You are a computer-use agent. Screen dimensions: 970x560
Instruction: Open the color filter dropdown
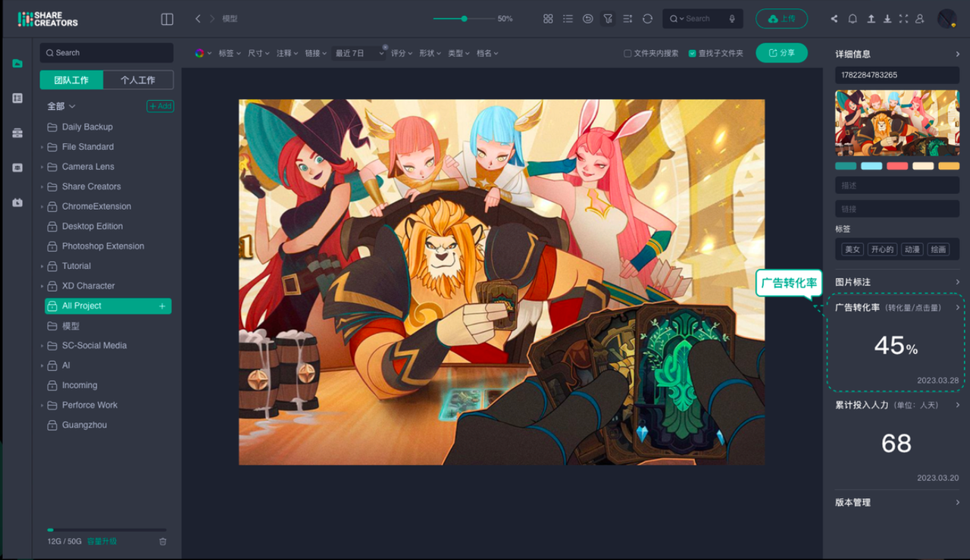click(x=203, y=53)
